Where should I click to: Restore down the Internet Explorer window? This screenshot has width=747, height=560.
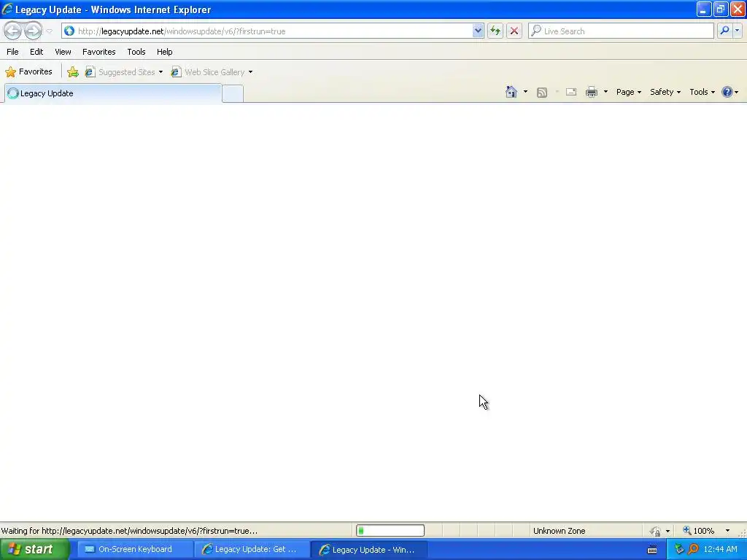click(x=720, y=9)
